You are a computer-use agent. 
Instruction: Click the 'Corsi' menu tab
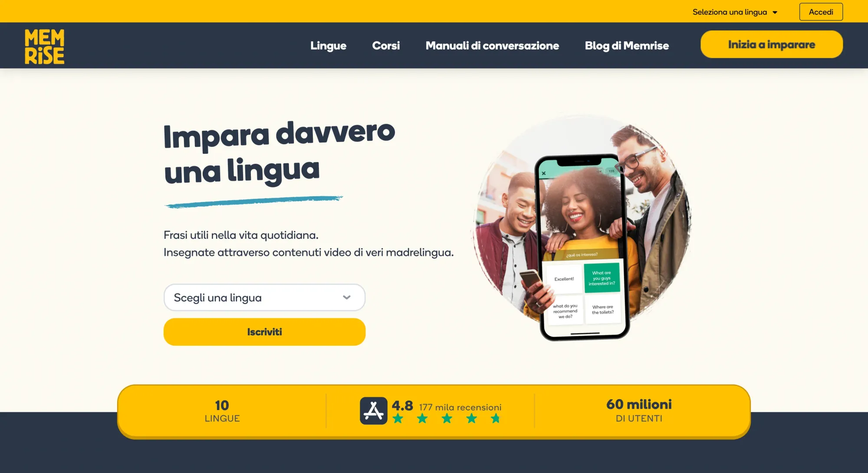(386, 45)
